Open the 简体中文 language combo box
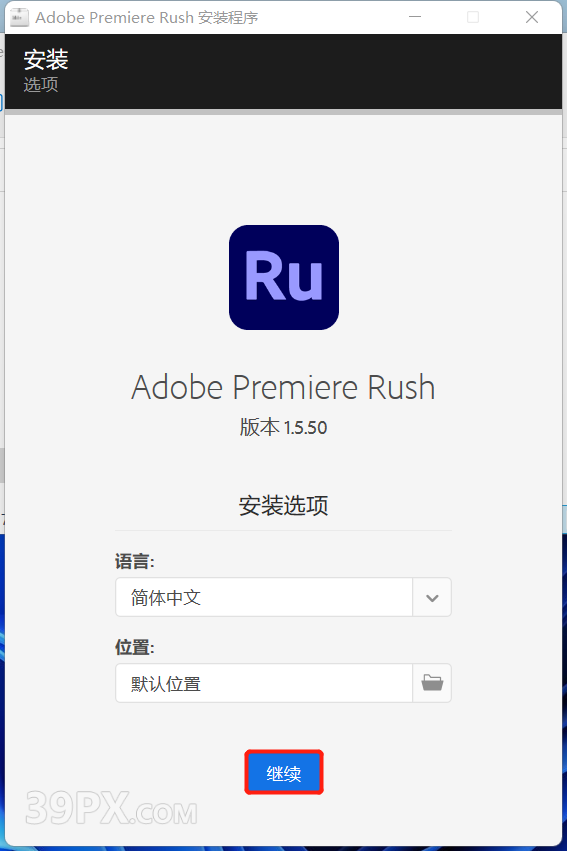Image resolution: width=567 pixels, height=851 pixels. pos(283,597)
